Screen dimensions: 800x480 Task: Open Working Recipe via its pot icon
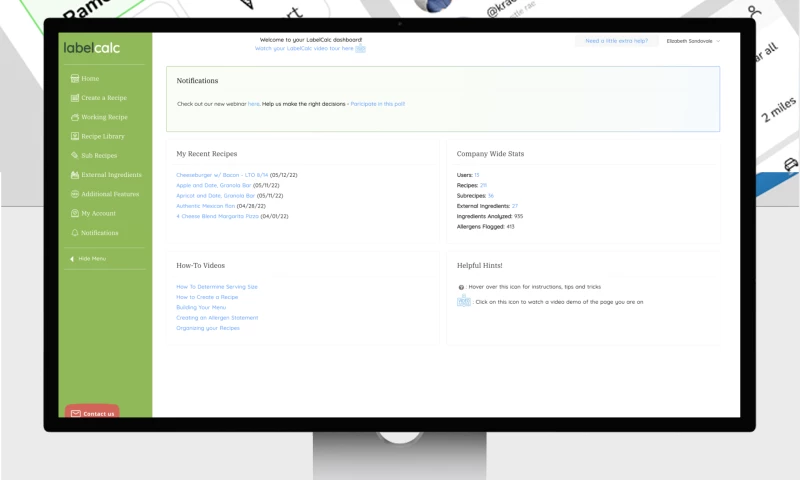(x=74, y=117)
